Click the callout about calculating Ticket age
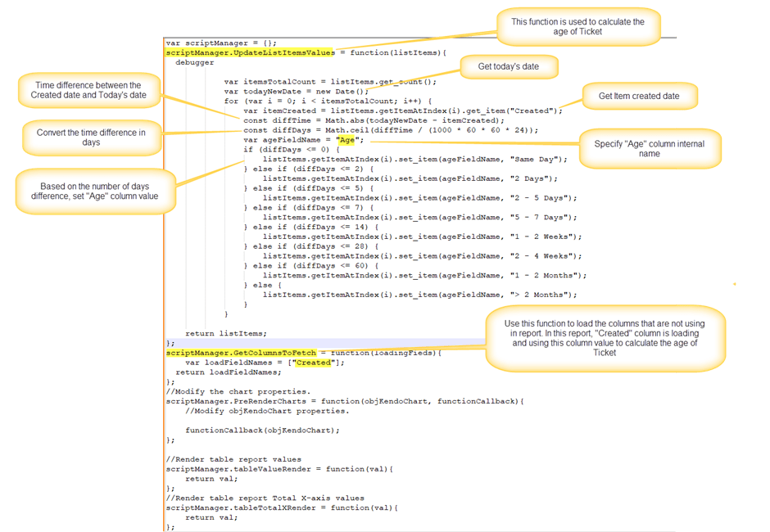Image resolution: width=770 pixels, height=532 pixels. tap(579, 25)
